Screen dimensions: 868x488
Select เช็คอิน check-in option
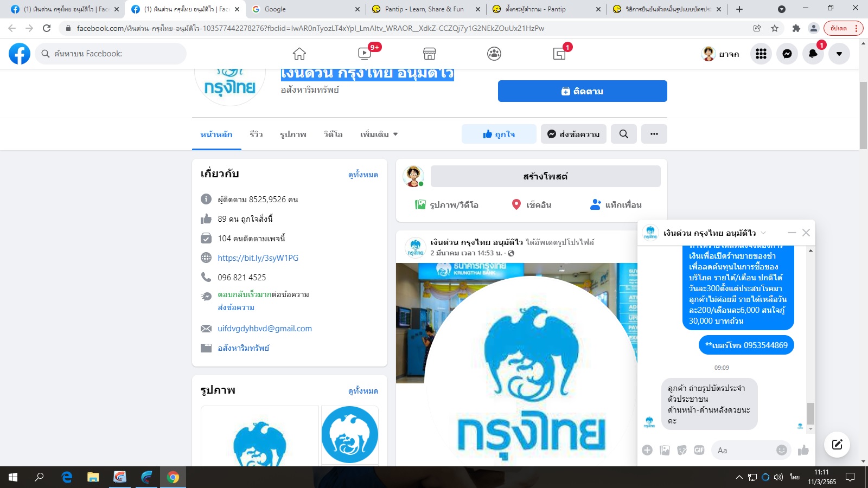tap(532, 204)
